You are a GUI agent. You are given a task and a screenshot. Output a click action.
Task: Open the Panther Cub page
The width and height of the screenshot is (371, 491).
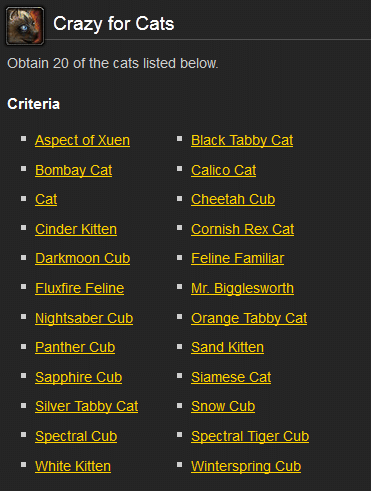coord(75,347)
